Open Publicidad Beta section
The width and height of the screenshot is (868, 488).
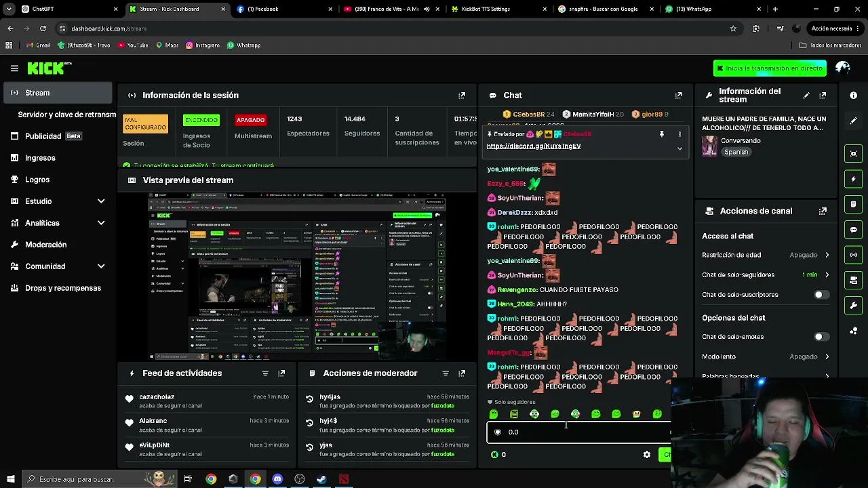[x=58, y=136]
